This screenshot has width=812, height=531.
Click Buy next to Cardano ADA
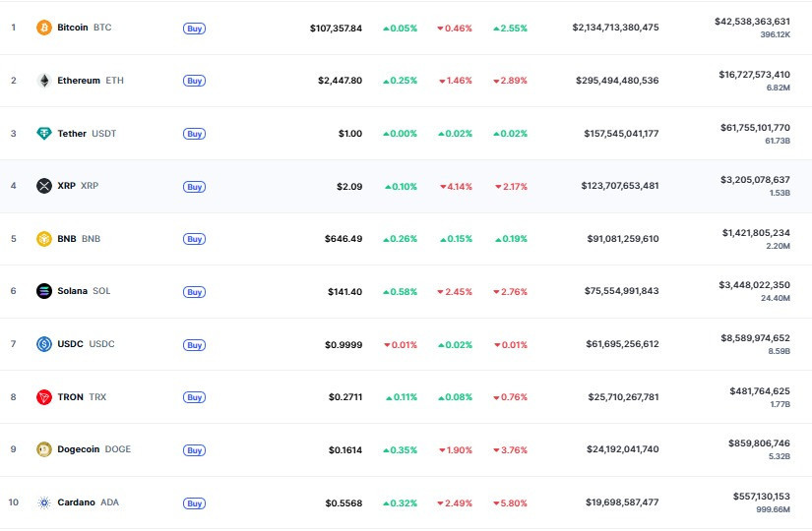pyautogui.click(x=194, y=503)
